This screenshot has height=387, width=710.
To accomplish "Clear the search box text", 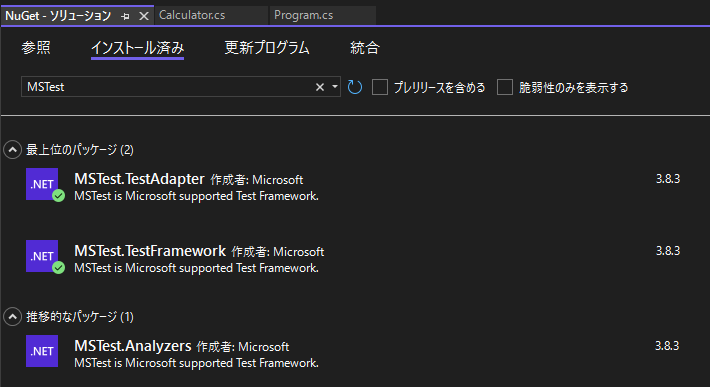I will click(x=320, y=87).
